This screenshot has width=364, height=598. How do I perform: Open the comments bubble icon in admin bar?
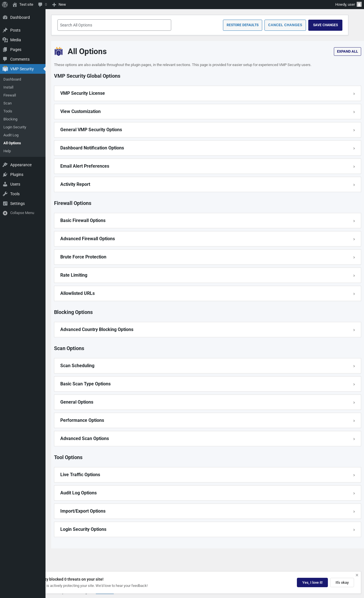(x=40, y=5)
